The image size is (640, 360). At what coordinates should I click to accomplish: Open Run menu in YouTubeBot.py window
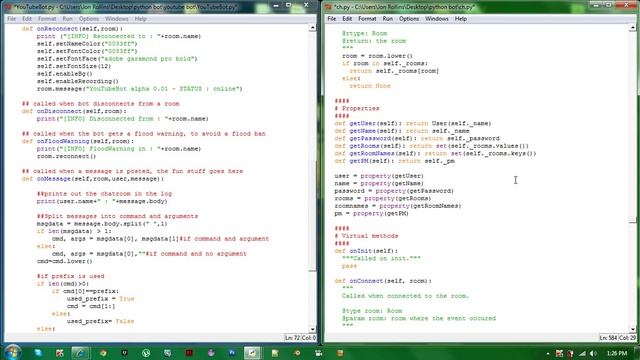pos(67,19)
